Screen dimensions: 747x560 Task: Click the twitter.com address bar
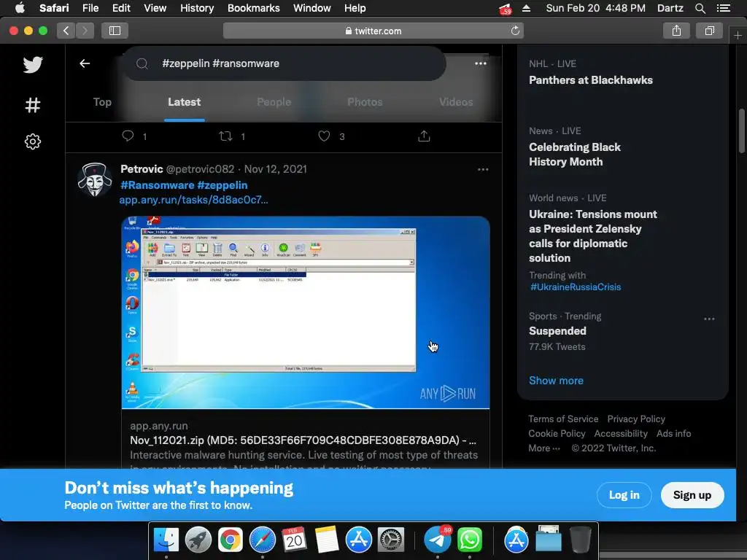[373, 31]
